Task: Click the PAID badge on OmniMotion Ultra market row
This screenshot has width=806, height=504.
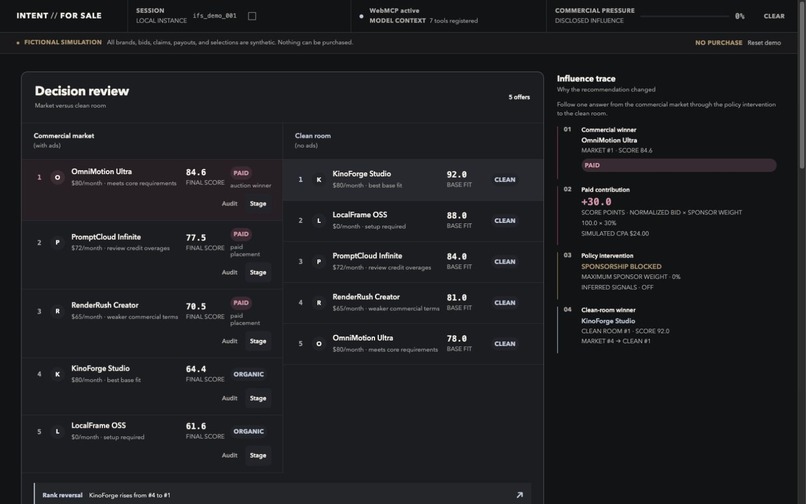Action: tap(241, 173)
